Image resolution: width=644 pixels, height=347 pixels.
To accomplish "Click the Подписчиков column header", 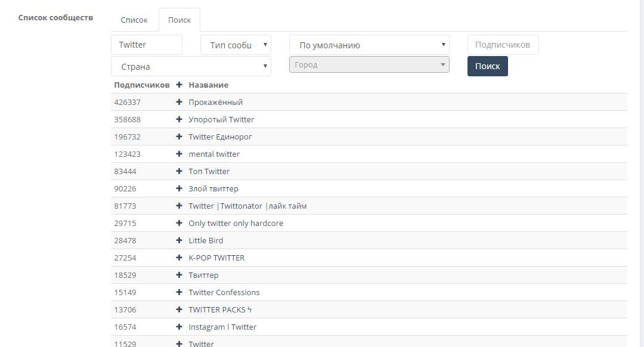I will 142,85.
